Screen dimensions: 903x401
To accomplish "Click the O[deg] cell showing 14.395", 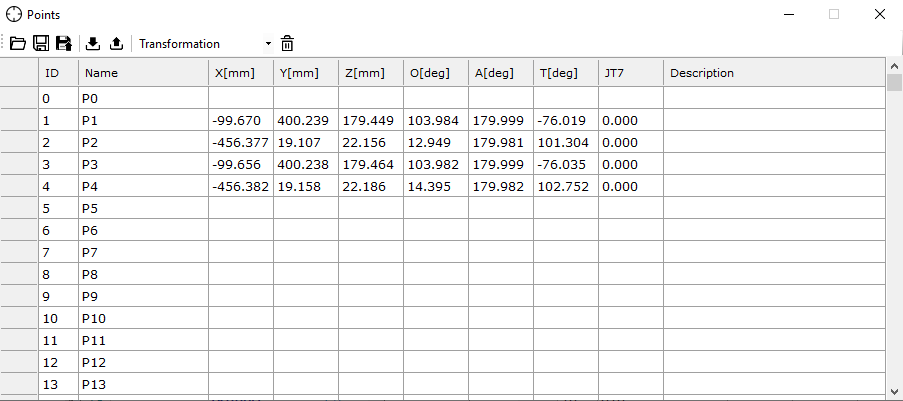I will tap(435, 186).
